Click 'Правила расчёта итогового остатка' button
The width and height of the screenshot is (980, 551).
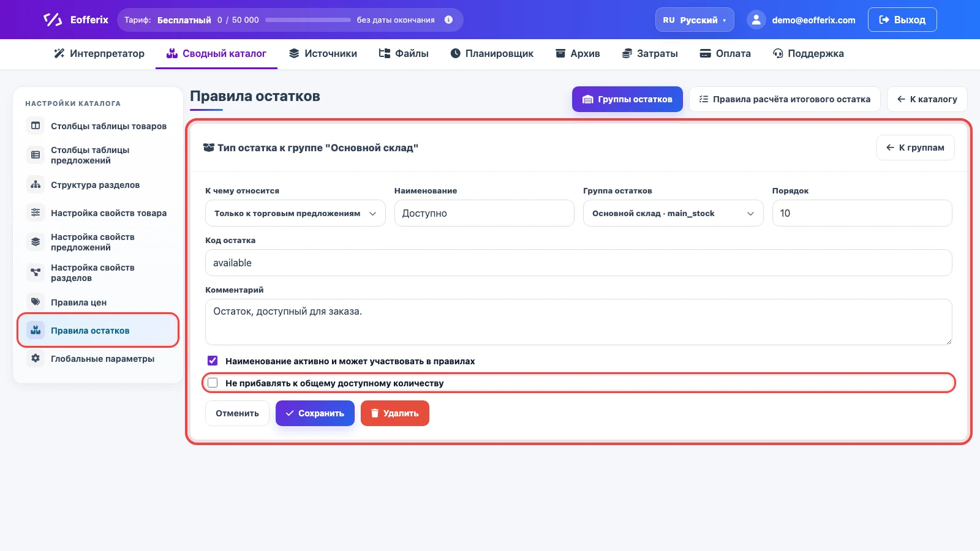(x=785, y=99)
